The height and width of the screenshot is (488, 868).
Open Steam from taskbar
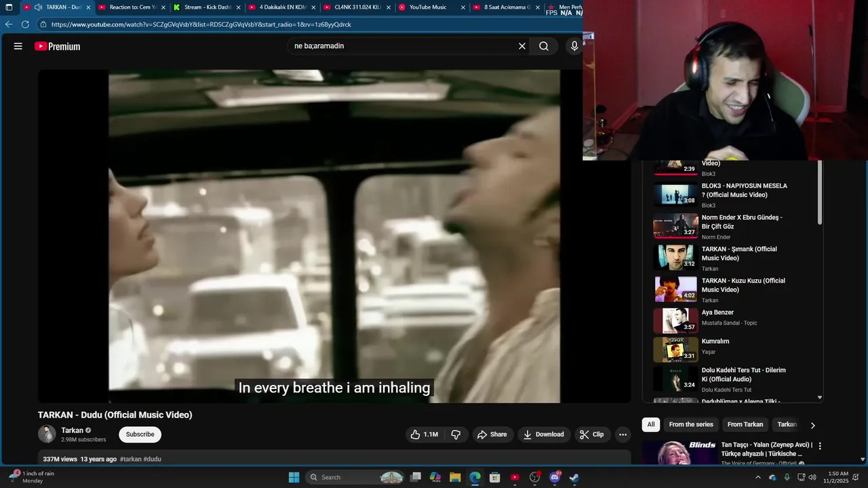click(x=574, y=477)
